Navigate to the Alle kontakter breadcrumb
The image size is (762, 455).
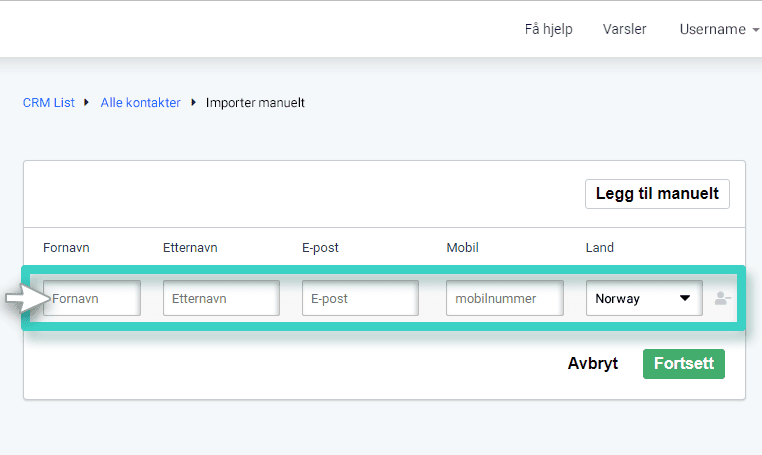coord(140,103)
